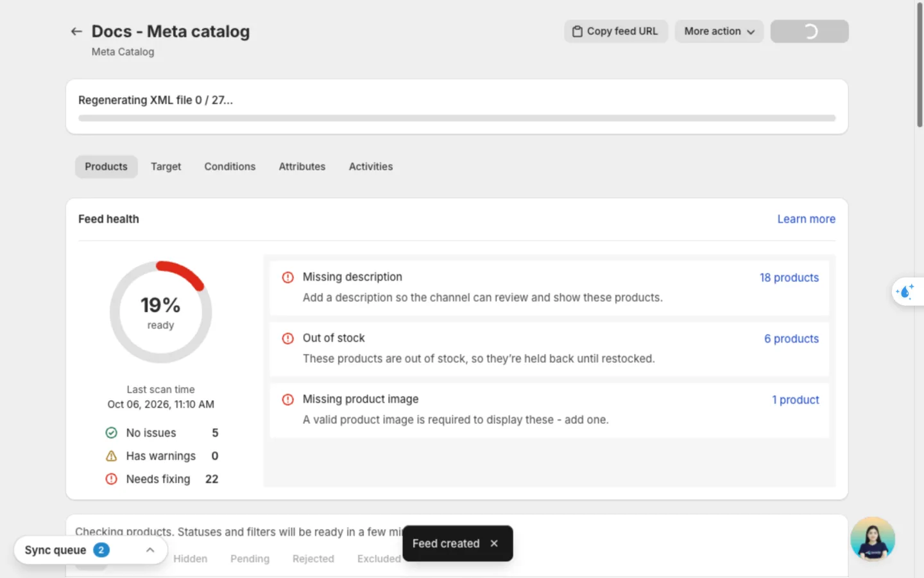Image resolution: width=924 pixels, height=578 pixels.
Task: Click the 'Meta Catalog' subtitle text
Action: [x=123, y=52]
